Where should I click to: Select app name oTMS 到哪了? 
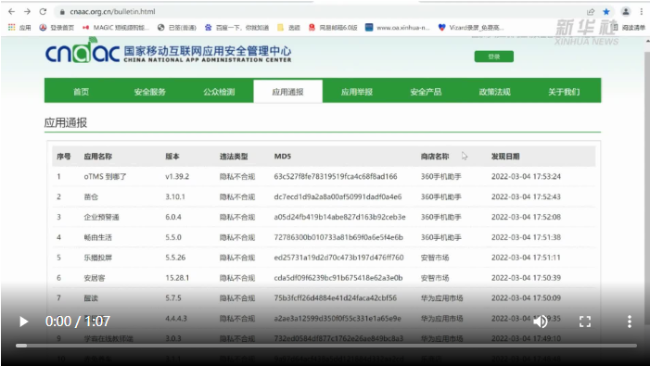pyautogui.click(x=105, y=177)
